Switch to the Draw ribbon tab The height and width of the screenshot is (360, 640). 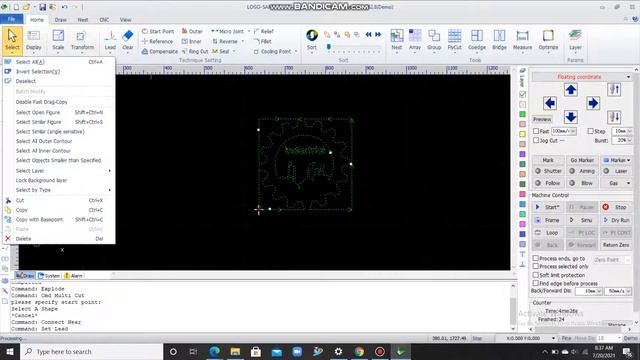(x=60, y=20)
